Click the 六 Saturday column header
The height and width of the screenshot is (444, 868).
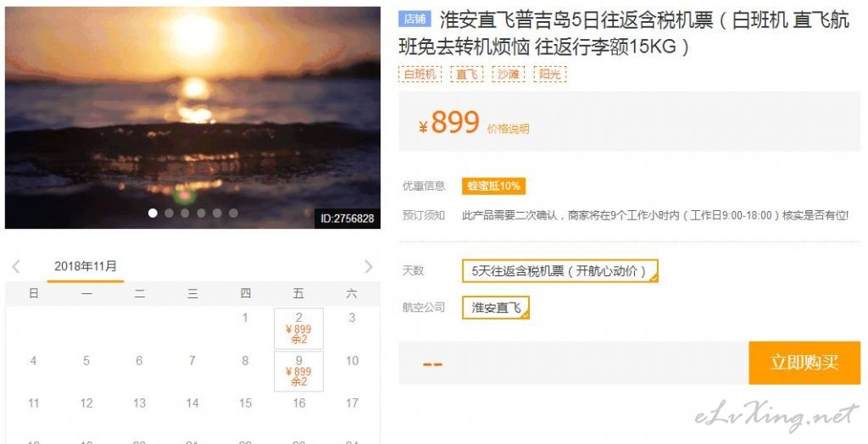pos(352,293)
